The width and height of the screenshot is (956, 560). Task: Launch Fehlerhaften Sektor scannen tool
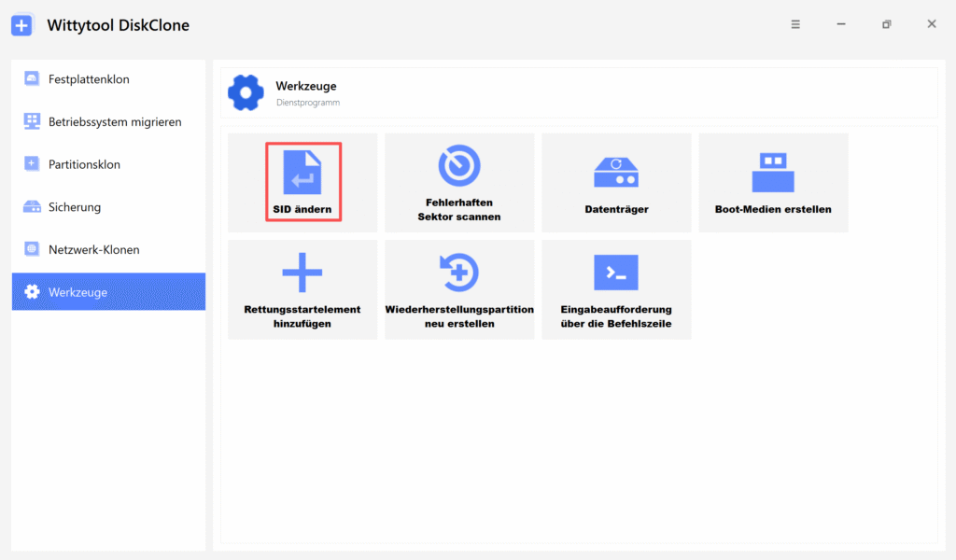coord(459,182)
